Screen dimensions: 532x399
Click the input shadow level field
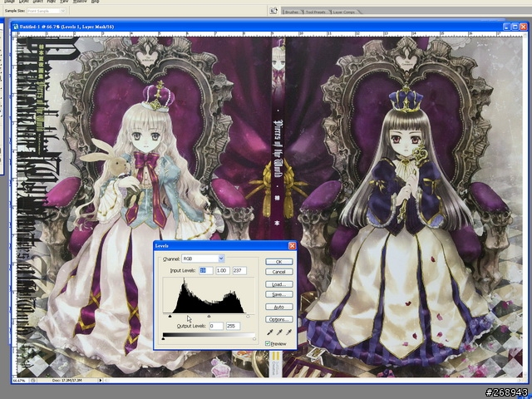(x=205, y=271)
